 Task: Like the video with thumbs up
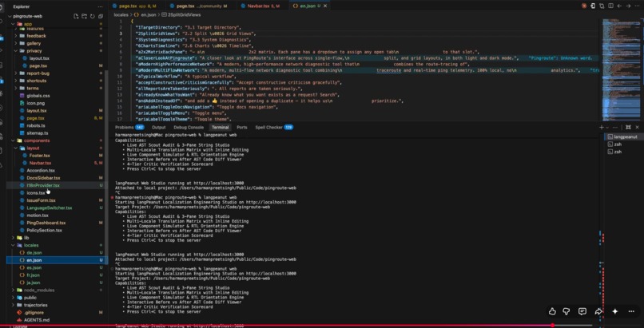click(552, 311)
